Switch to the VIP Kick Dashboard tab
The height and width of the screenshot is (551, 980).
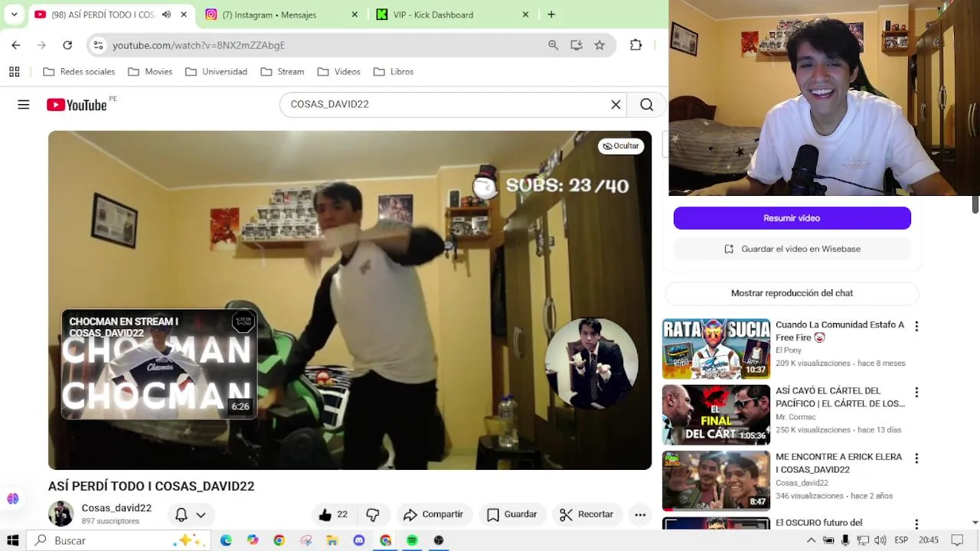pos(452,15)
